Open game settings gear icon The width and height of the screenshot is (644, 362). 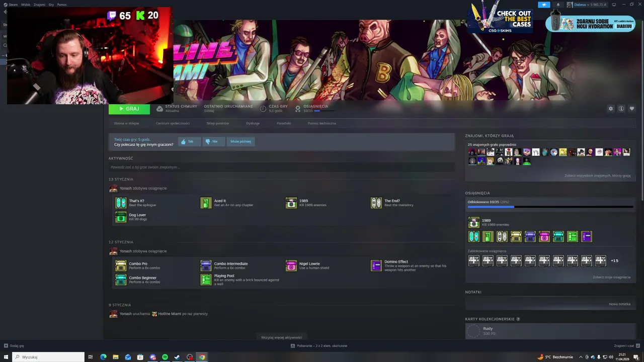(x=611, y=109)
